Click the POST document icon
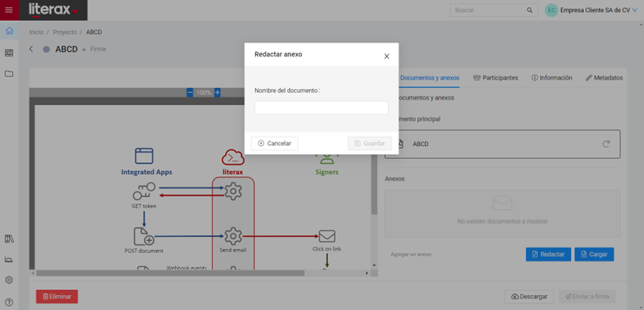 click(x=144, y=236)
